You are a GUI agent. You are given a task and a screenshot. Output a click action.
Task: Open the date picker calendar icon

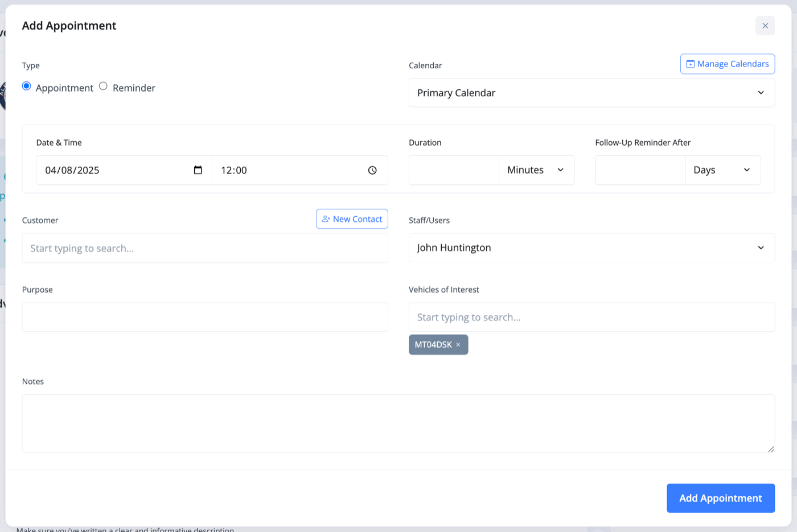coord(198,170)
